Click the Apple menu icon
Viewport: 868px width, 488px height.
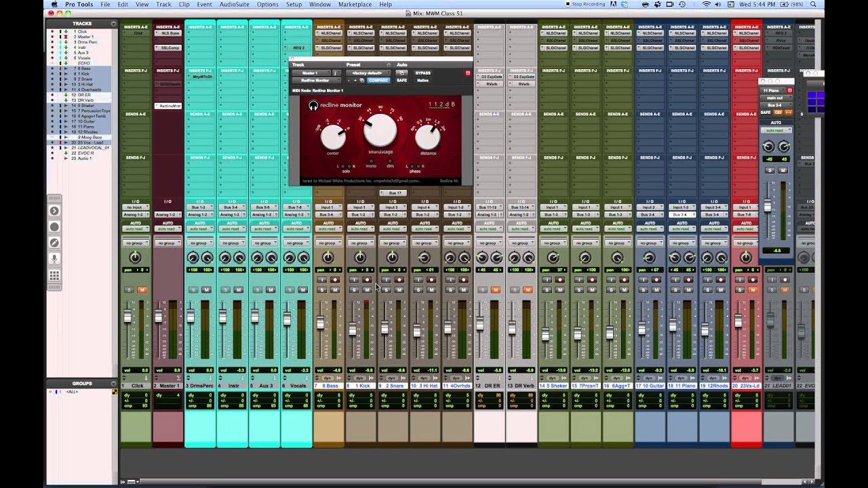coord(54,4)
